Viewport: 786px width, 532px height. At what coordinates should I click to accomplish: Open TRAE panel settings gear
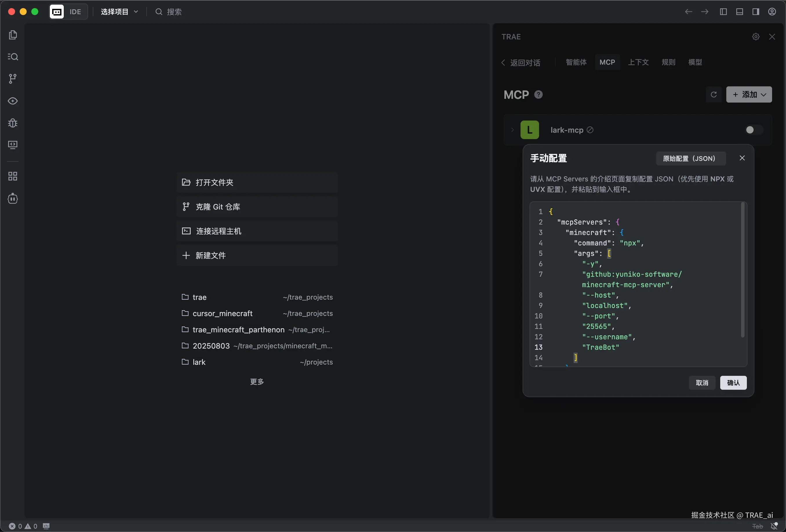click(756, 37)
